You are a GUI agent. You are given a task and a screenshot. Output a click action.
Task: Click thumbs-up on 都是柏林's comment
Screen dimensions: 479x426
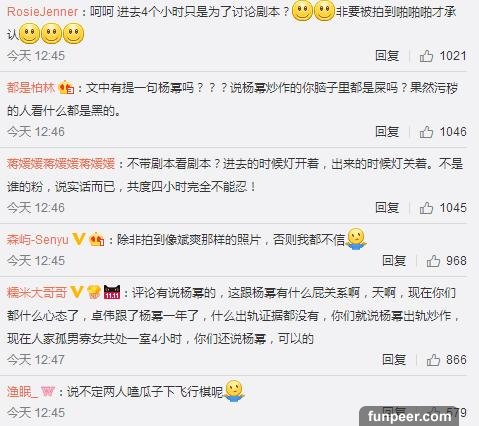pos(426,132)
